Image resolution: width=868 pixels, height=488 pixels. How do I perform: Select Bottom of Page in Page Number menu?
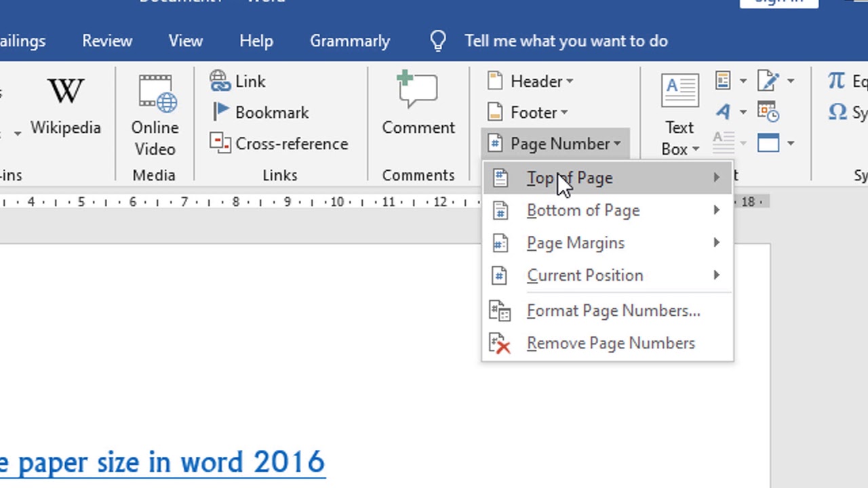(583, 210)
